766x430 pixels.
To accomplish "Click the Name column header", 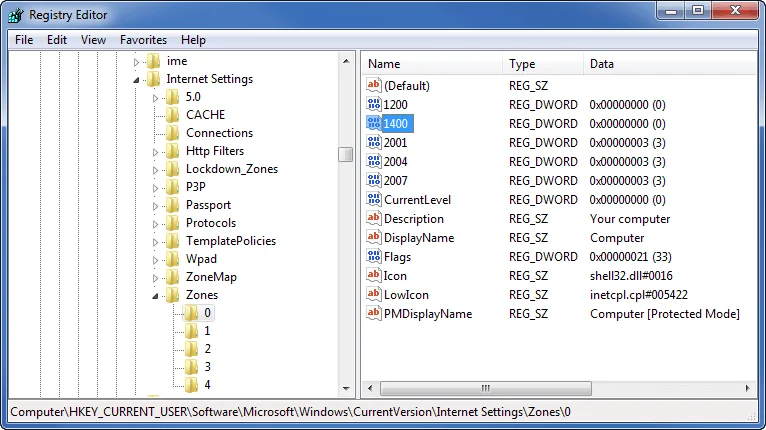I will pyautogui.click(x=432, y=64).
